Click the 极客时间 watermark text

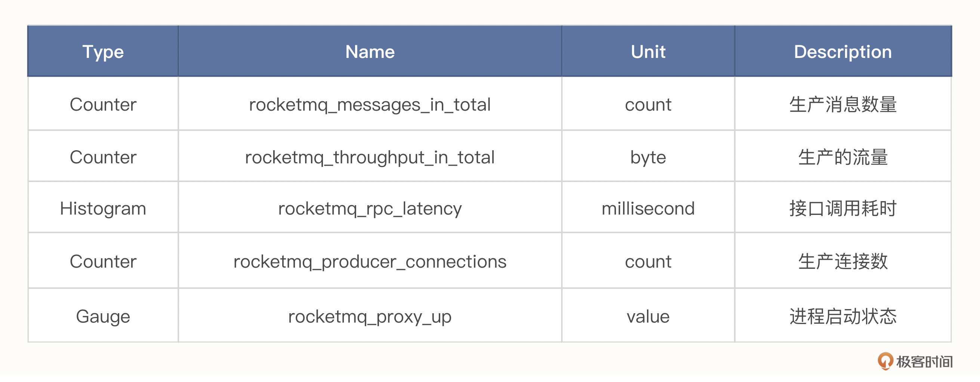click(924, 362)
